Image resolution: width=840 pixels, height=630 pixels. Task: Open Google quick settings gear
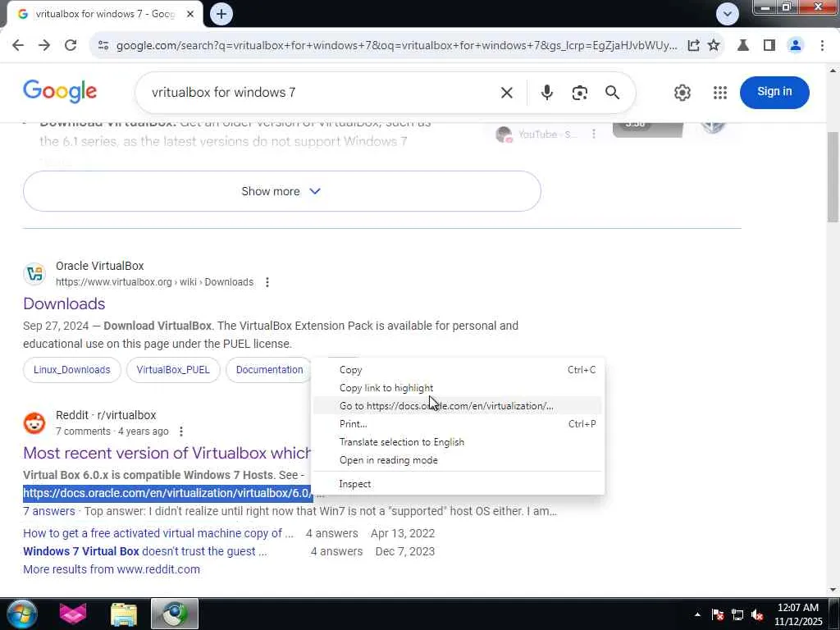[x=682, y=93]
